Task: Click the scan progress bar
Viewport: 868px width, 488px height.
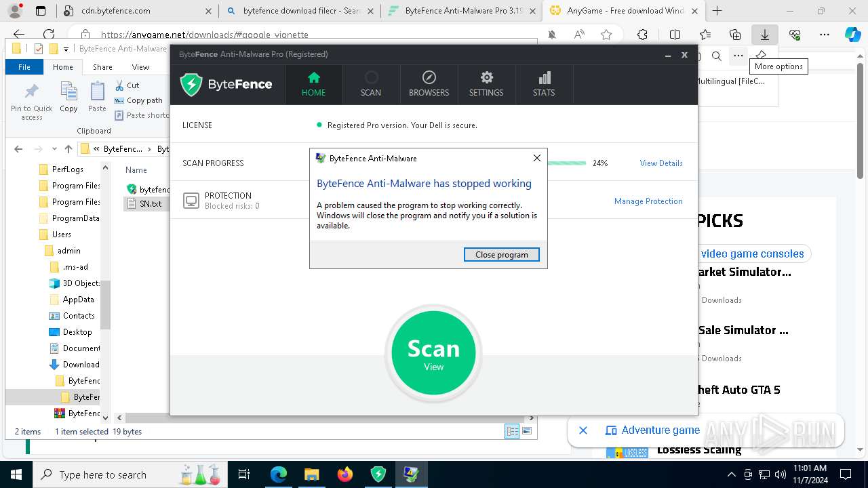Action: click(x=566, y=163)
